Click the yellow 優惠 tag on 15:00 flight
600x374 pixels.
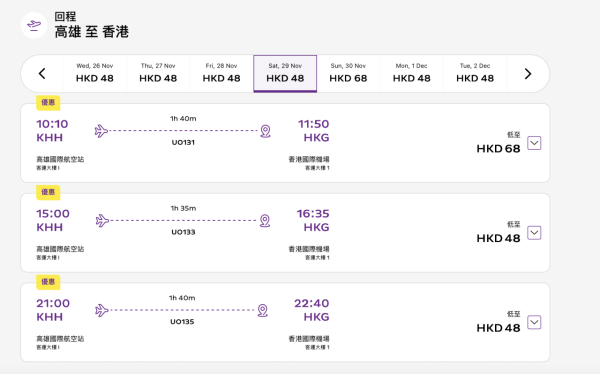tap(48, 192)
